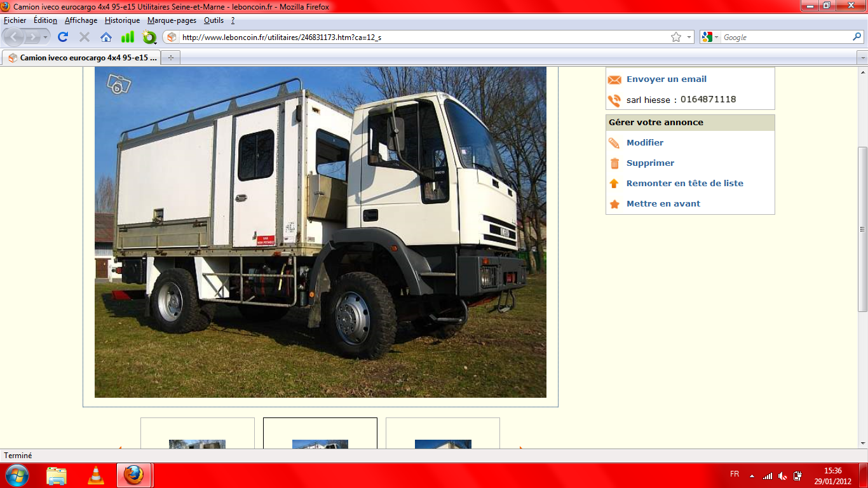This screenshot has height=488, width=868.
Task: Open a new tab with the plus button
Action: (x=170, y=58)
